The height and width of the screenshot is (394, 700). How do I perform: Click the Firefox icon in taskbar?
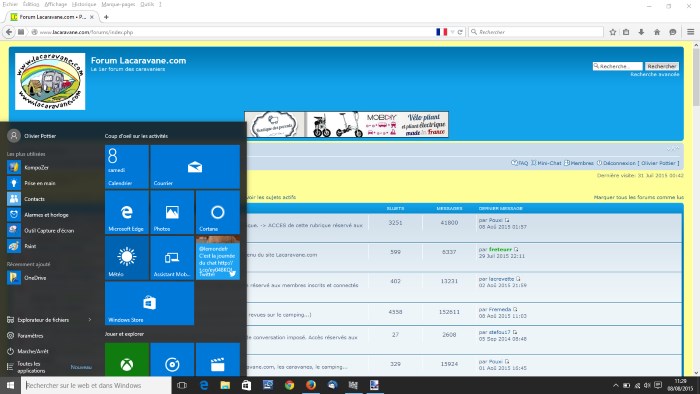tap(311, 385)
